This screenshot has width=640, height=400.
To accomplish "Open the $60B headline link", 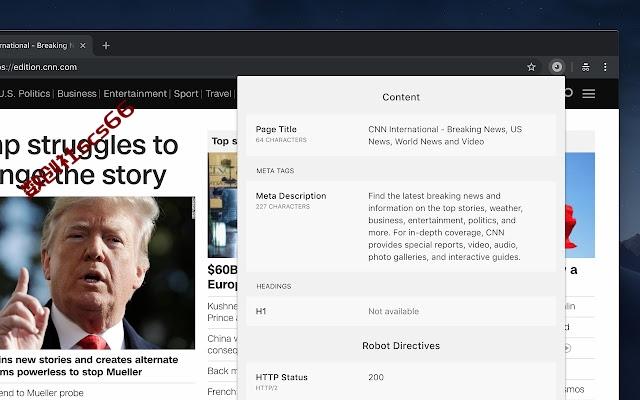I will pyautogui.click(x=222, y=277).
